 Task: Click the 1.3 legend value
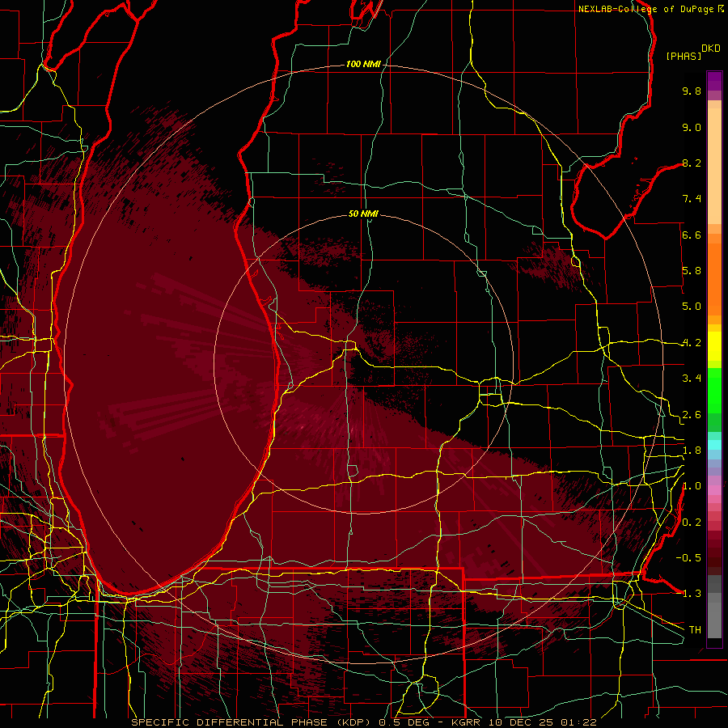point(692,594)
